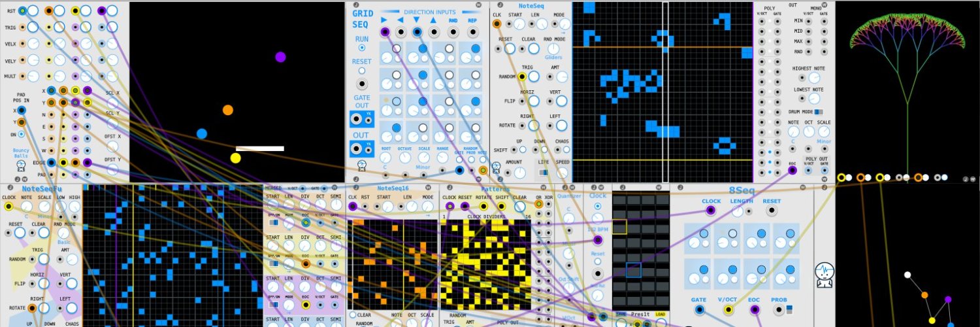980x327 pixels.
Task: Flip the DRUM MODE switch on NoteSeq
Action: (x=819, y=111)
